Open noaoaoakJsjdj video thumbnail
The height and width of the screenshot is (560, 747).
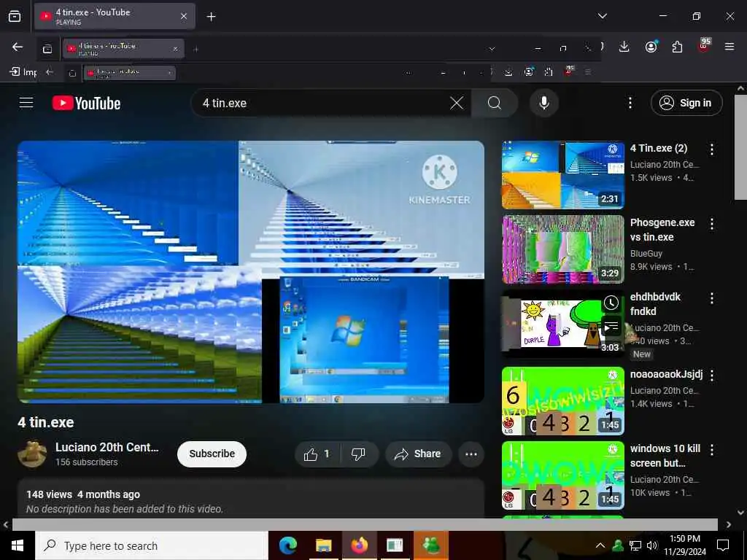(563, 401)
